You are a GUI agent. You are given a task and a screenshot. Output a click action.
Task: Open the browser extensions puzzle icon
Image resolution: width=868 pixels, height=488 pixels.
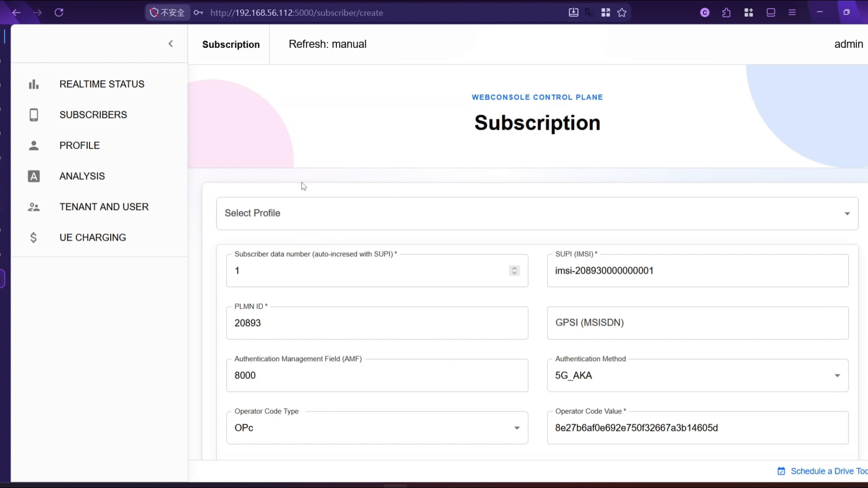click(726, 13)
